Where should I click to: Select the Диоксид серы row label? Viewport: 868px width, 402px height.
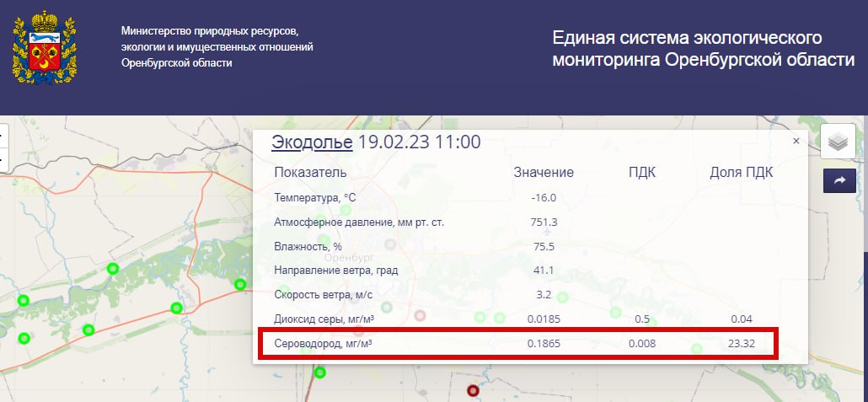pos(324,319)
